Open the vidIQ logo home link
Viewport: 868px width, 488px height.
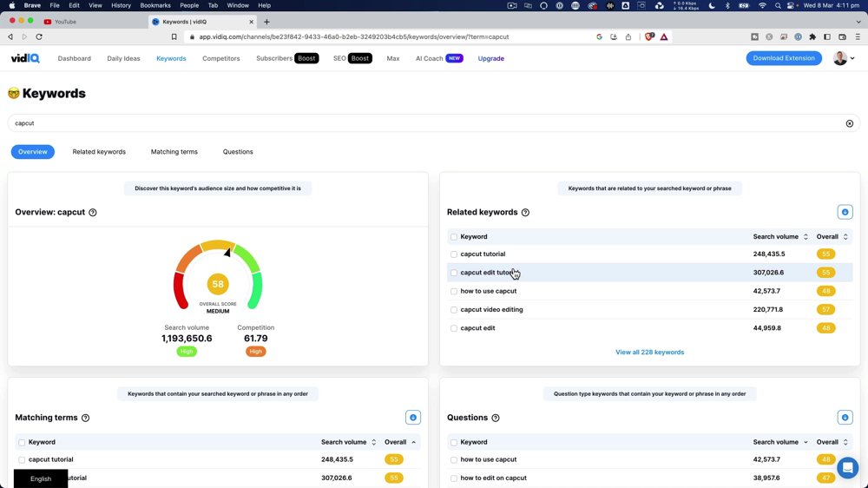pyautogui.click(x=25, y=58)
